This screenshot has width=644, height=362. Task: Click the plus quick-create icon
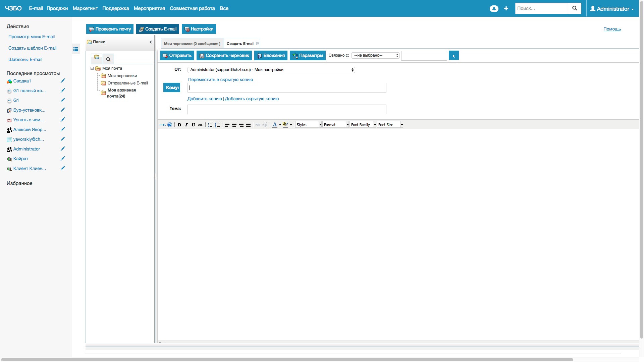(506, 8)
